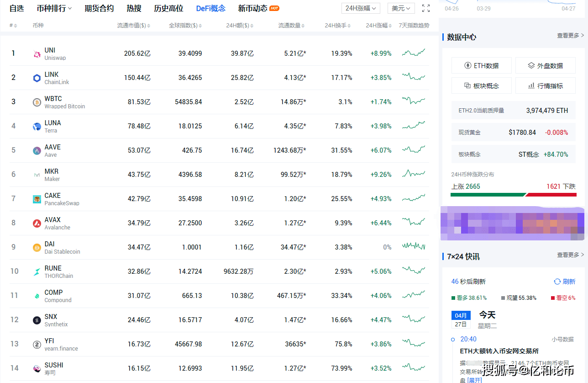Image resolution: width=588 pixels, height=383 pixels.
Task: Sort by # rank column header
Action: pos(13,26)
